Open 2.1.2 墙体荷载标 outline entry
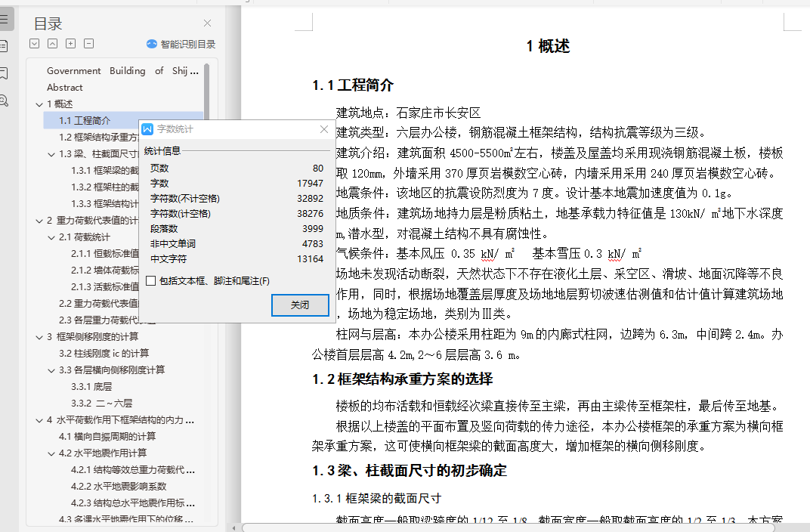Viewport: 810px width, 532px height. [x=105, y=270]
